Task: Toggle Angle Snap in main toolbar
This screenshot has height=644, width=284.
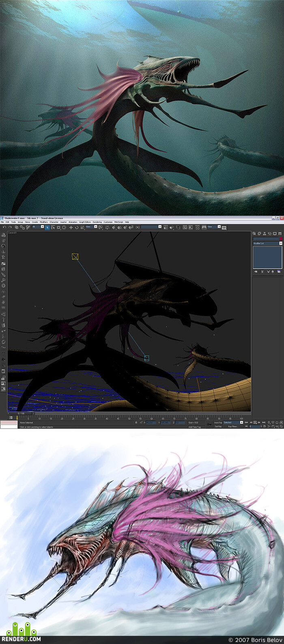Action: coord(120,227)
